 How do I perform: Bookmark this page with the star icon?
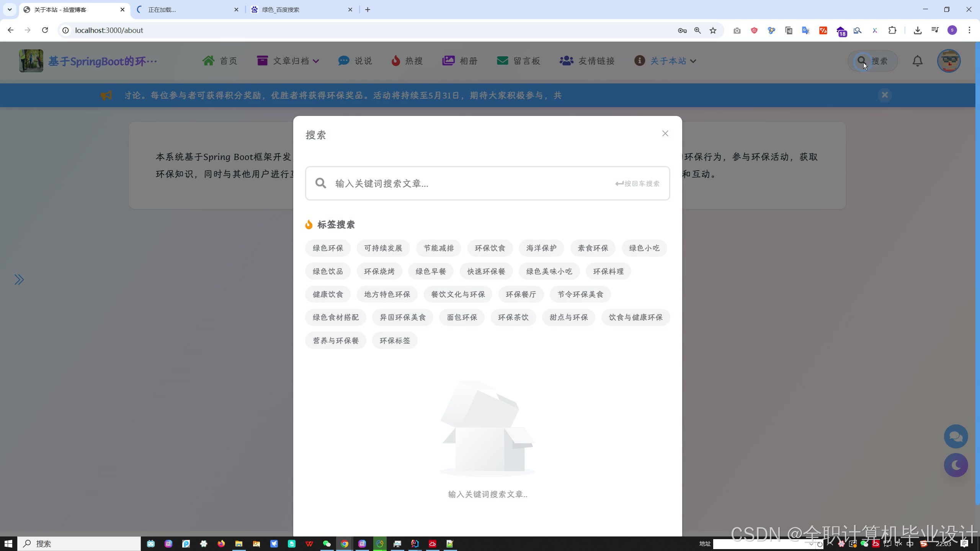pos(713,30)
